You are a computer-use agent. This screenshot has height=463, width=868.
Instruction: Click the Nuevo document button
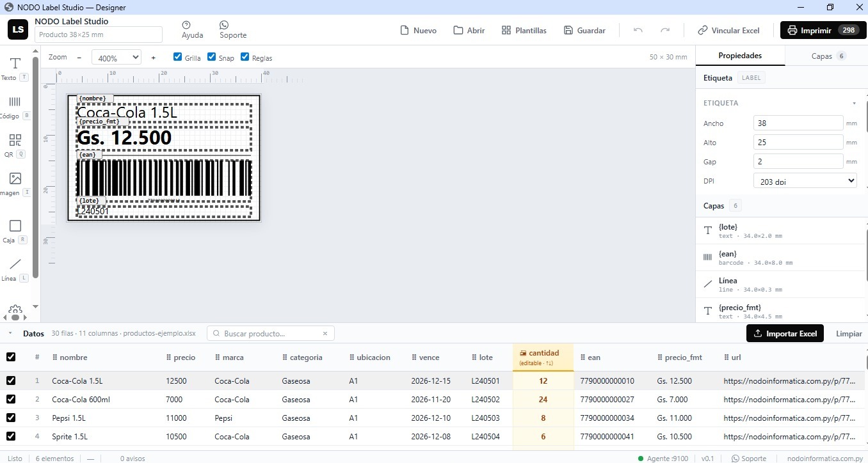(x=418, y=30)
